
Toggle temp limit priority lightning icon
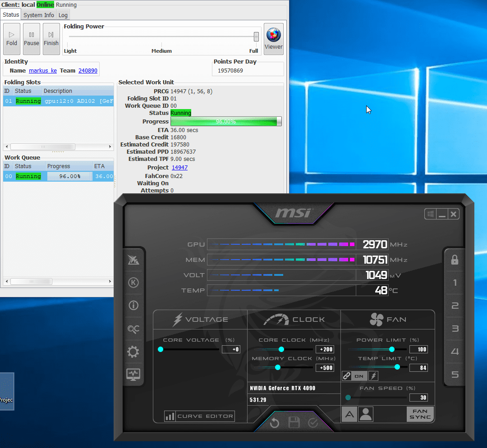[x=373, y=376]
